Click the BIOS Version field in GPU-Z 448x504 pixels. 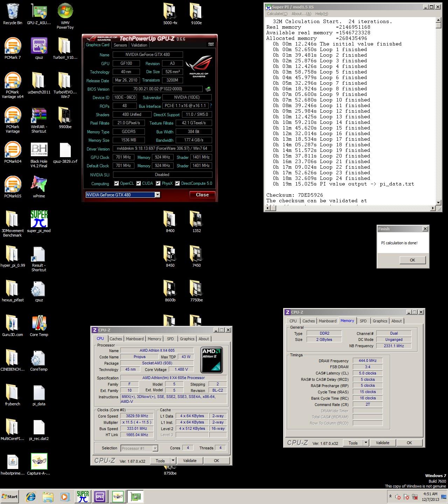[x=158, y=89]
